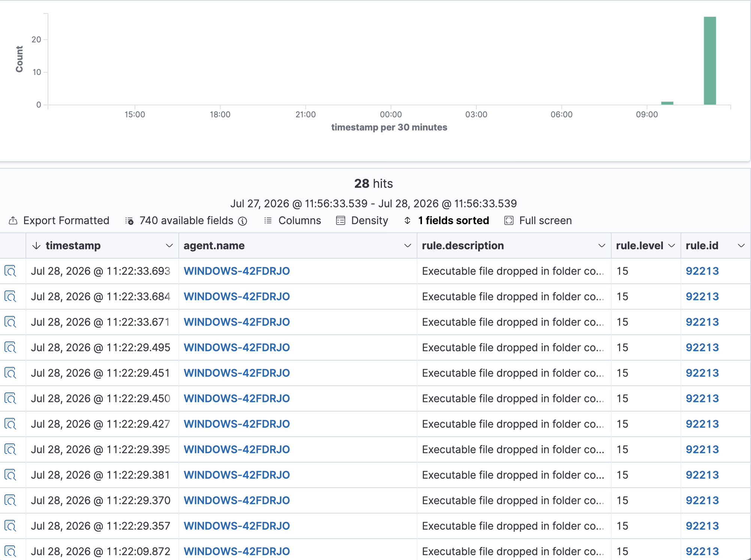Image resolution: width=751 pixels, height=560 pixels.
Task: Open rule 92213 in row 11:22:33.684
Action: [702, 296]
